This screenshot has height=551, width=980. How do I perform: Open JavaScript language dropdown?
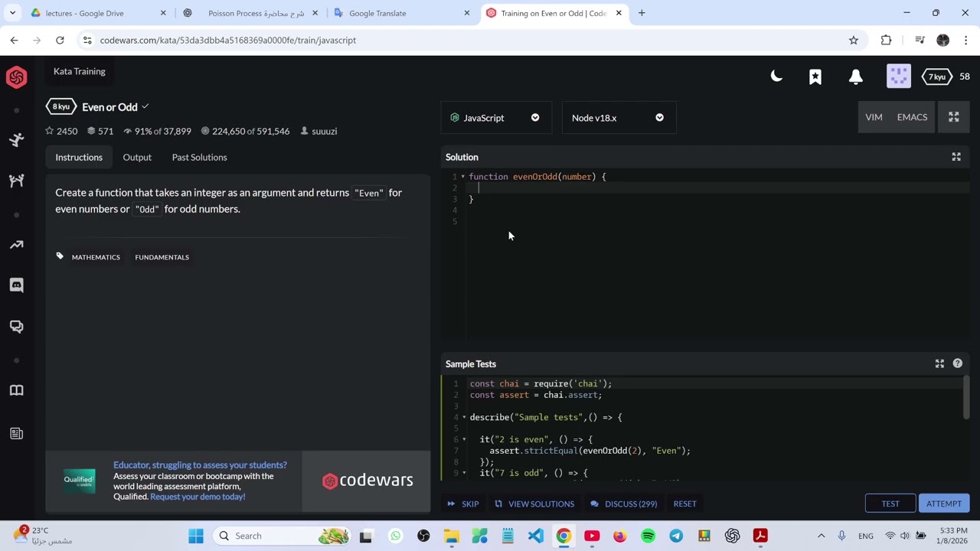point(495,118)
